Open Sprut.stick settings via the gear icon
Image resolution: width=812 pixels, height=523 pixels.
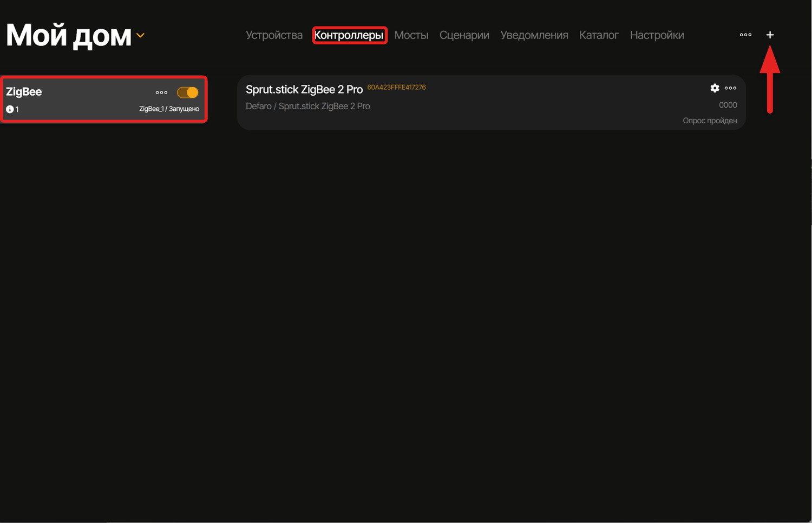tap(715, 88)
